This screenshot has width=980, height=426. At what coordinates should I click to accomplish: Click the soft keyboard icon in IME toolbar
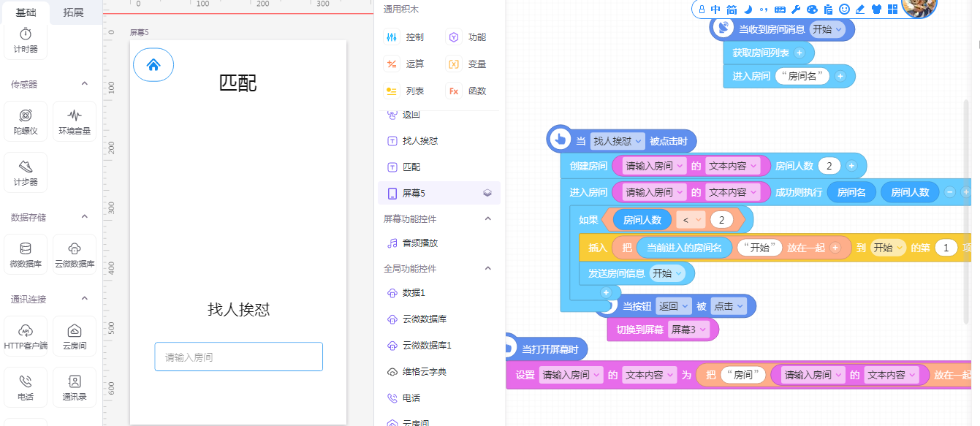[x=780, y=9]
